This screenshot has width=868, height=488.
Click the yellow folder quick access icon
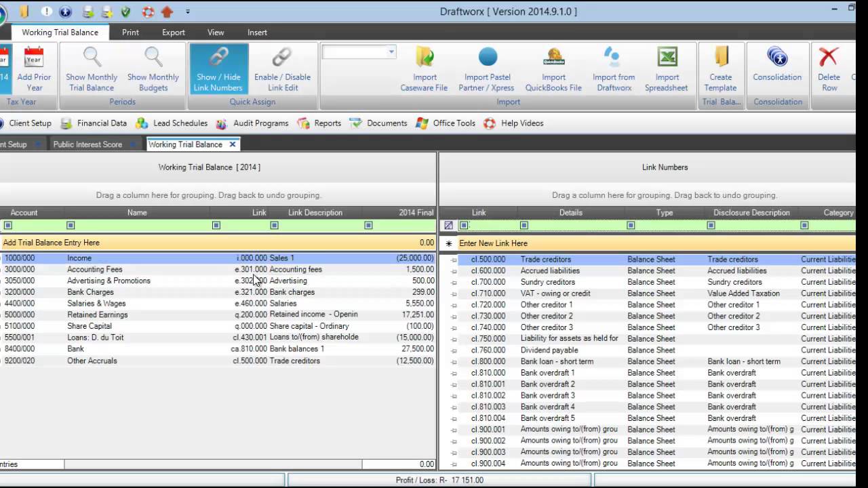24,12
